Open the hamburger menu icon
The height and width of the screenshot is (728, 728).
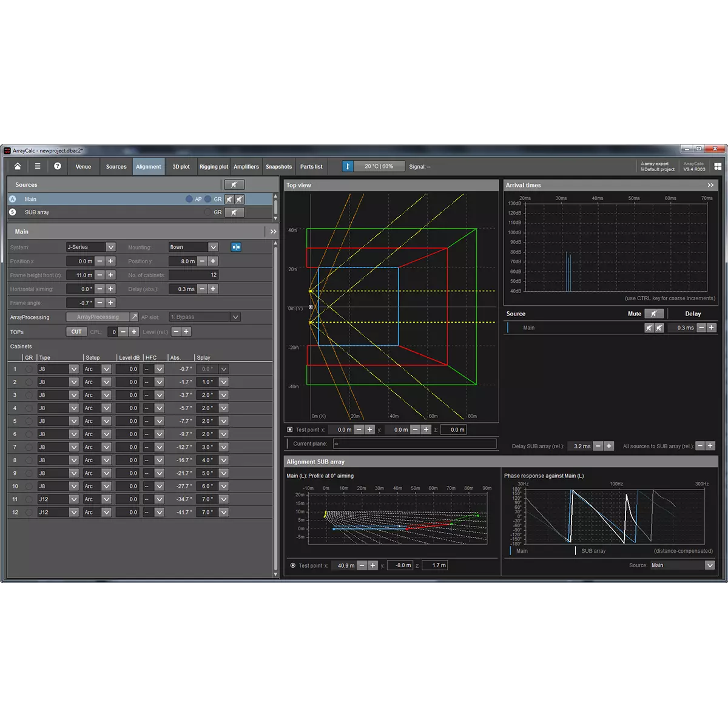pos(38,166)
